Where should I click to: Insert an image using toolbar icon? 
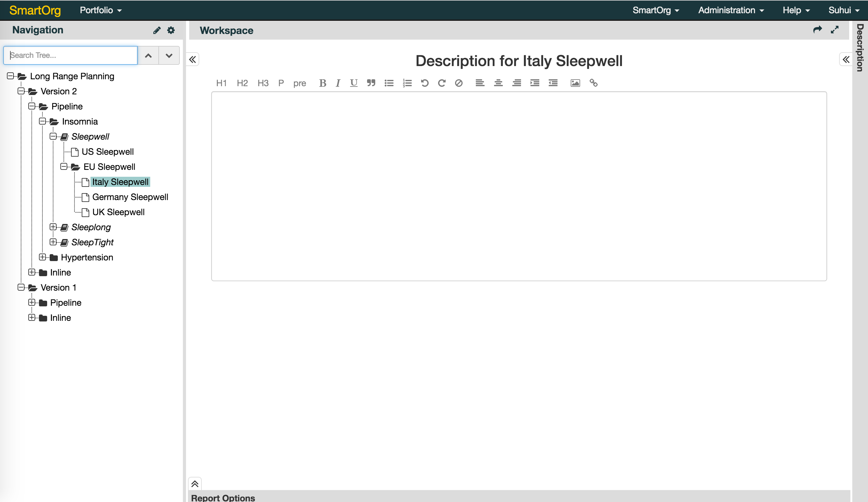tap(575, 83)
